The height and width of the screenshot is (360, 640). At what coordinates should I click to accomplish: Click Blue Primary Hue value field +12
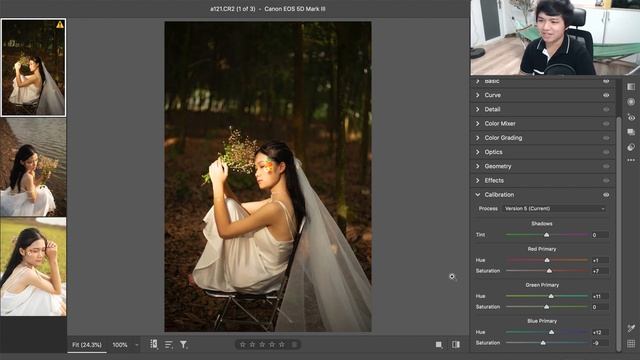click(600, 332)
